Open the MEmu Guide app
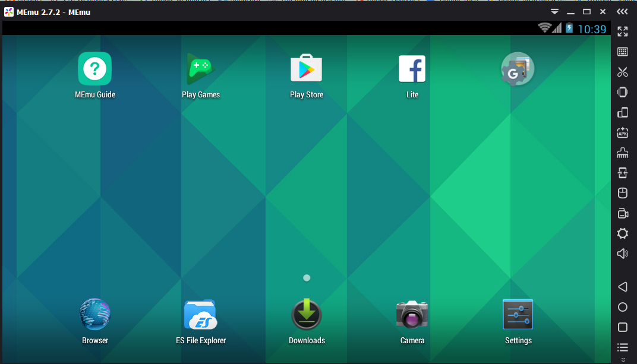 94,68
